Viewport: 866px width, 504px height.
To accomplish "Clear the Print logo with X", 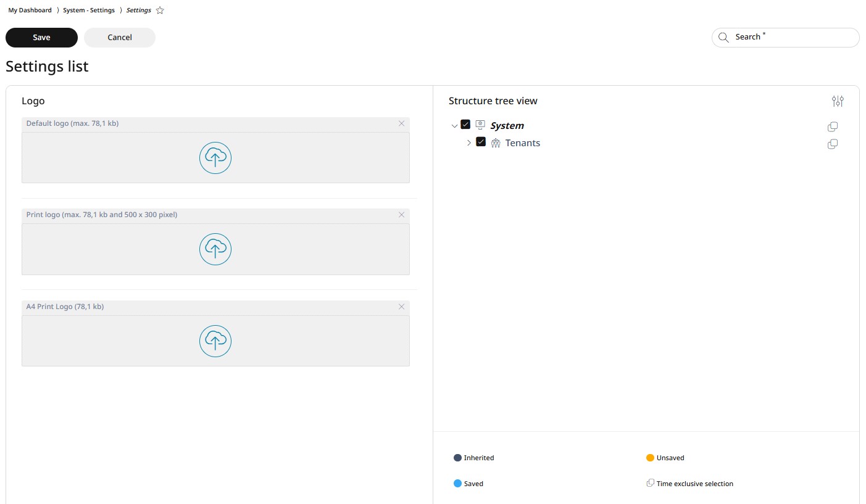I will [x=402, y=215].
